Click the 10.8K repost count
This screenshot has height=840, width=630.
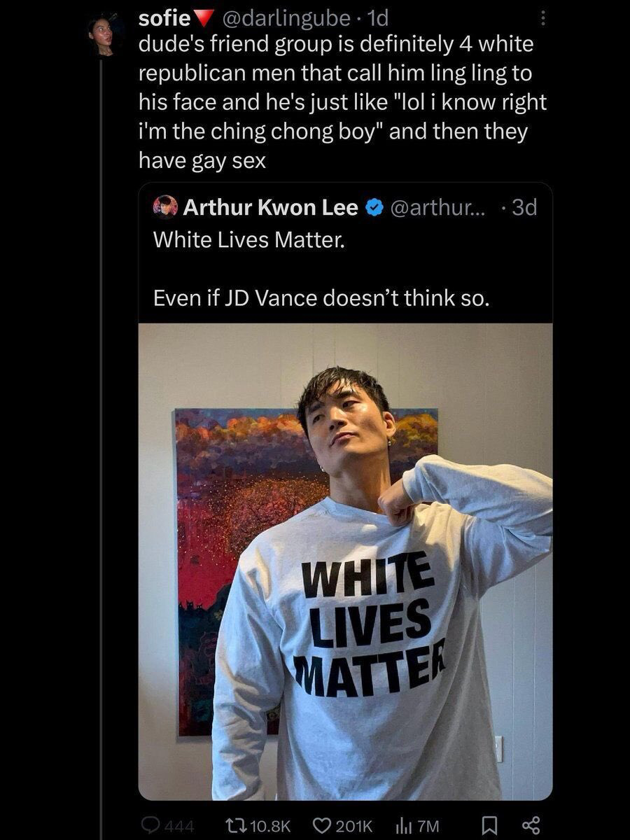270,826
